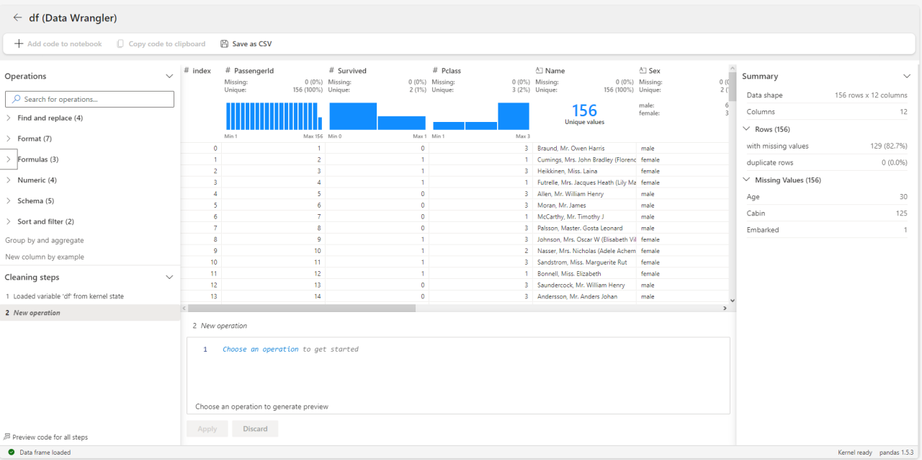Click the grid's scroll-right arrow
Image resolution: width=922 pixels, height=460 pixels.
point(724,308)
